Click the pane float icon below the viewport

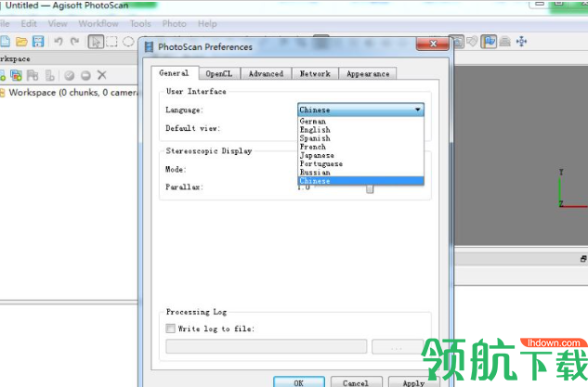pos(583,259)
